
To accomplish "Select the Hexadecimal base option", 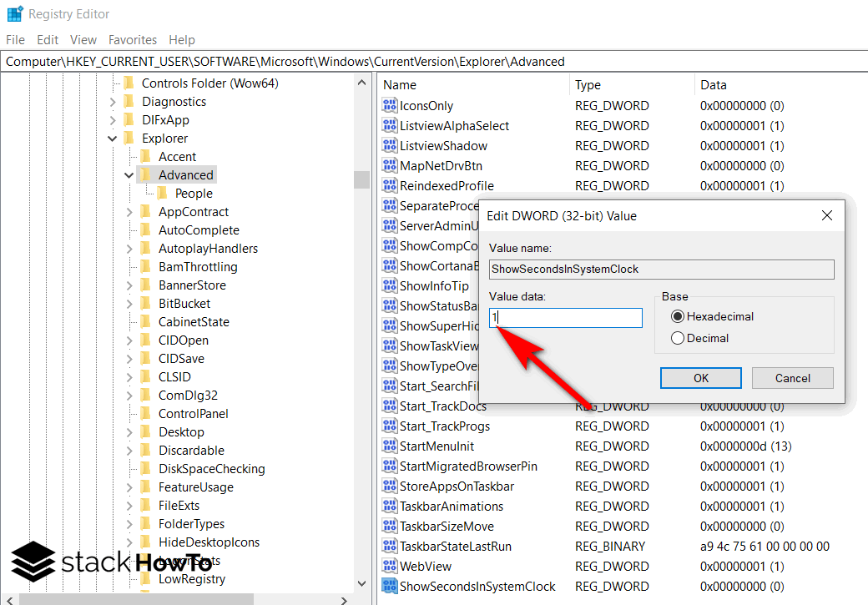I will [x=677, y=316].
